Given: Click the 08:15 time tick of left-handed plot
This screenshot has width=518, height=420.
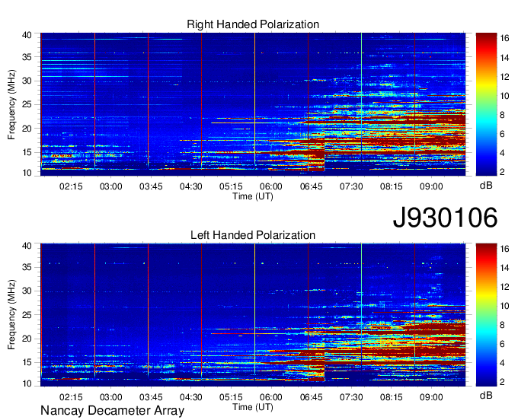Looking at the screenshot, I should (x=391, y=397).
